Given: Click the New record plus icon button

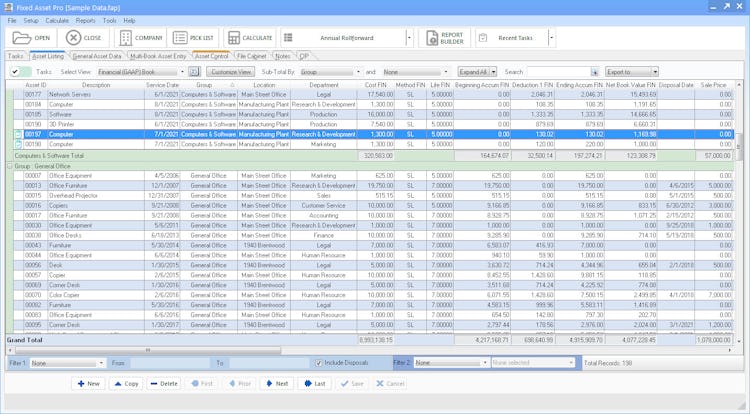Looking at the screenshot, I should [88, 383].
